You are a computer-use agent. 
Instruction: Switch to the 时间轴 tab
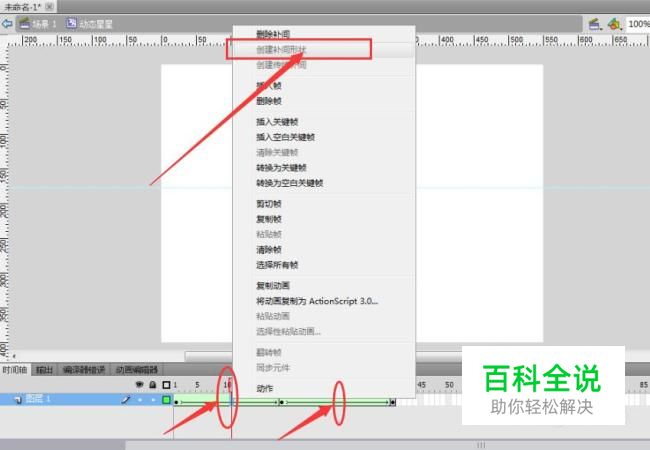click(x=15, y=369)
